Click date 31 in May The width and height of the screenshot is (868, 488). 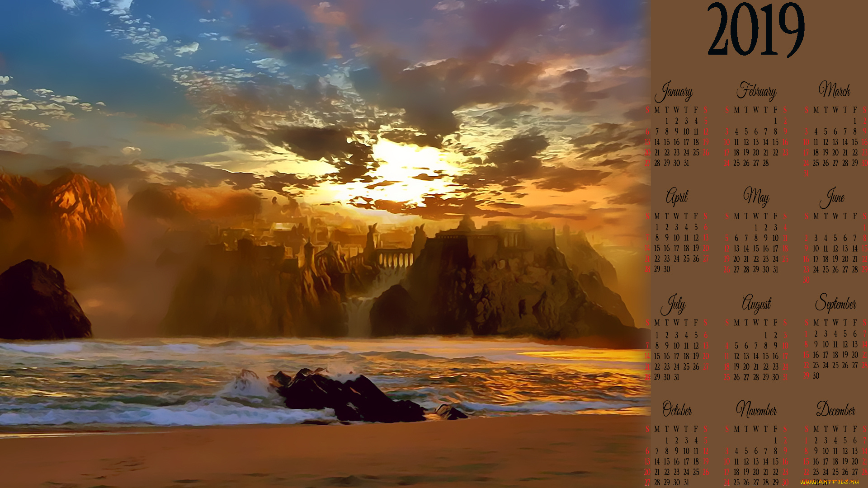pyautogui.click(x=775, y=270)
